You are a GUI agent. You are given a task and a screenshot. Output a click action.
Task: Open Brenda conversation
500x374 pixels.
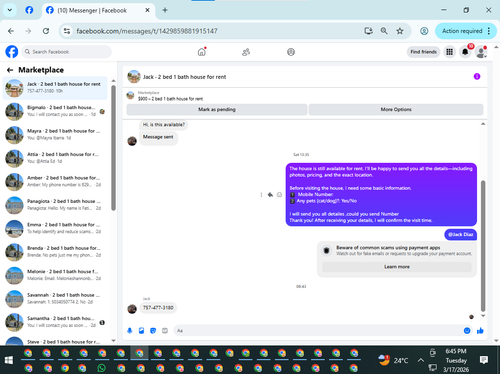pyautogui.click(x=55, y=252)
